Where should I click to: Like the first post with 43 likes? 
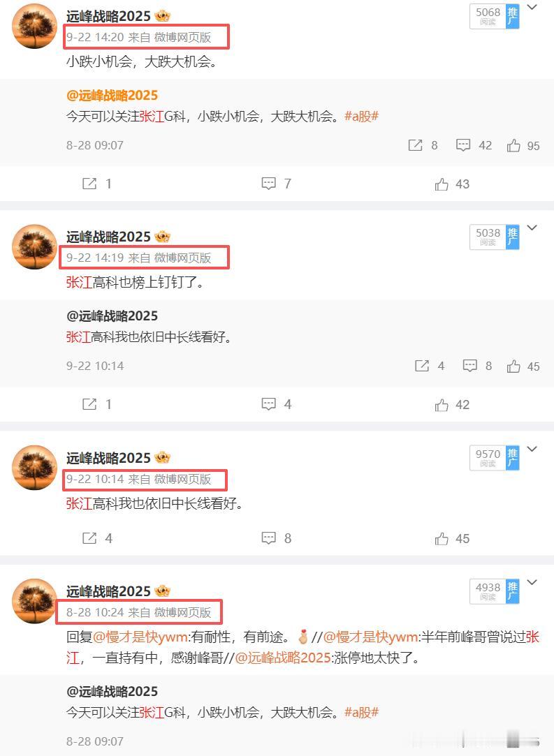point(452,184)
